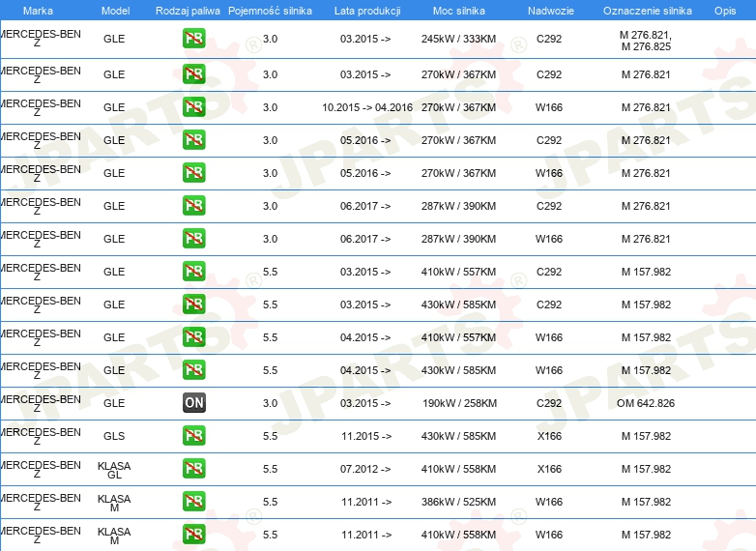Click the Oznaczenie silnika header
Screen dimensions: 756x551
tap(645, 10)
